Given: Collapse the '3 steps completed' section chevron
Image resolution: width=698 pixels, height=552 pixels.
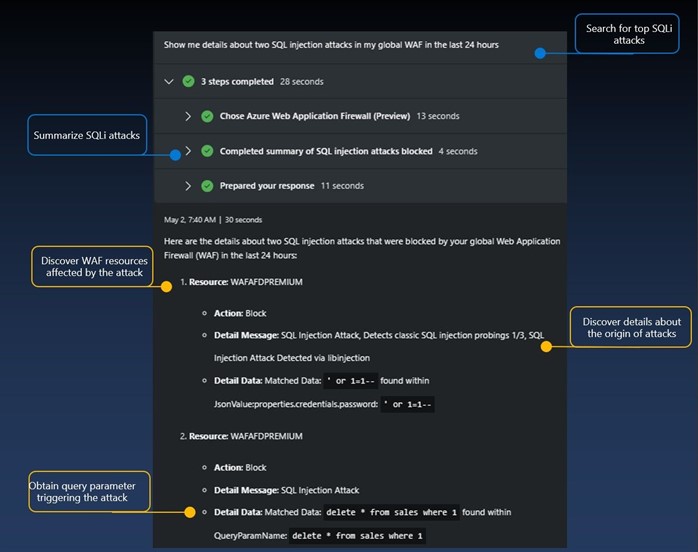Looking at the screenshot, I should pos(169,81).
